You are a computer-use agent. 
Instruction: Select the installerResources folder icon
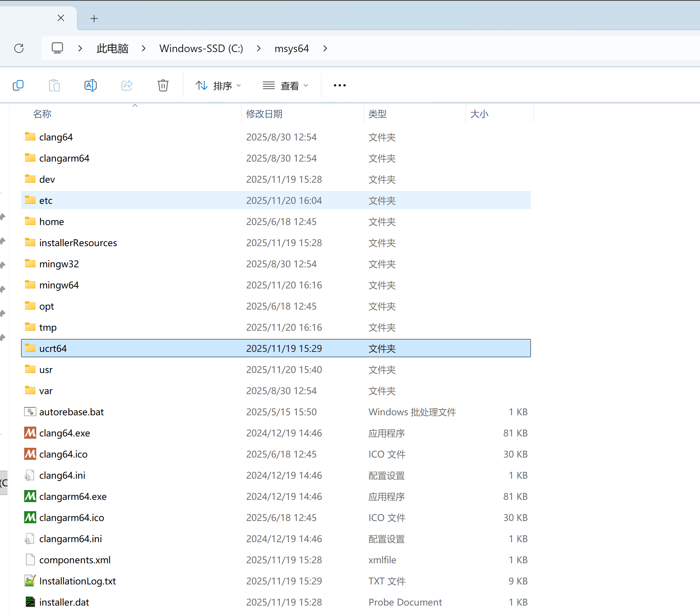click(30, 242)
